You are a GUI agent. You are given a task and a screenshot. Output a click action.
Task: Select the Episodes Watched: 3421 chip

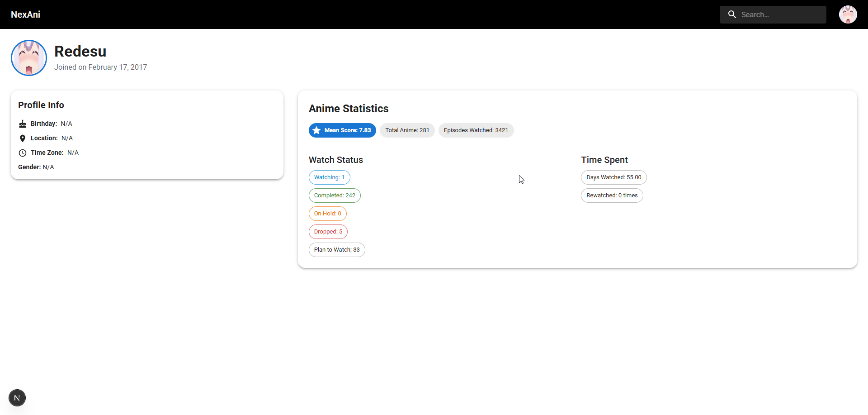476,130
